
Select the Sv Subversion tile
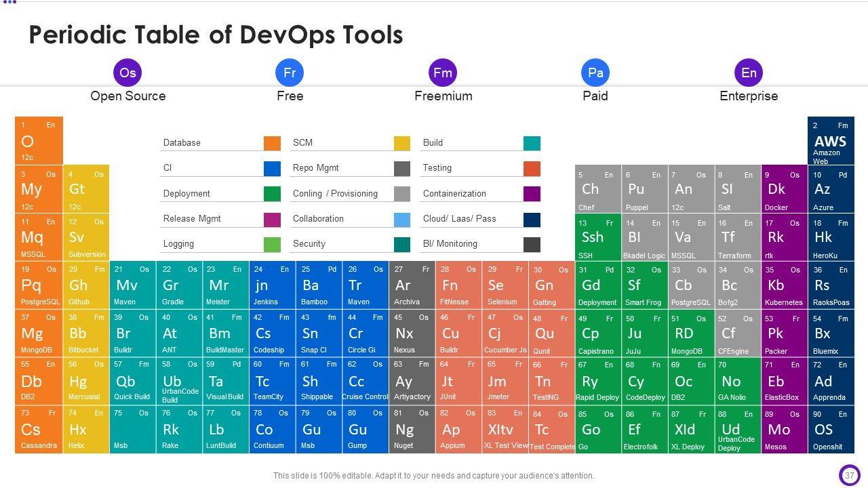point(86,237)
